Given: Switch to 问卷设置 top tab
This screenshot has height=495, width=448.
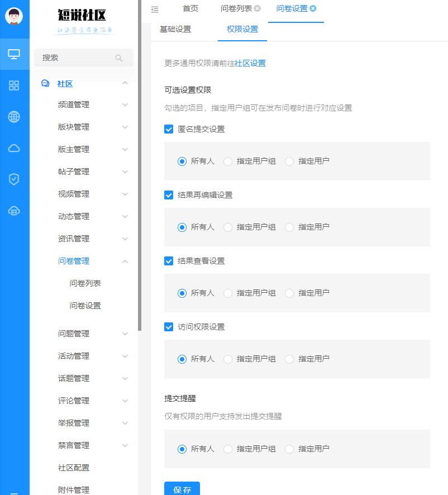Looking at the screenshot, I should [x=292, y=8].
